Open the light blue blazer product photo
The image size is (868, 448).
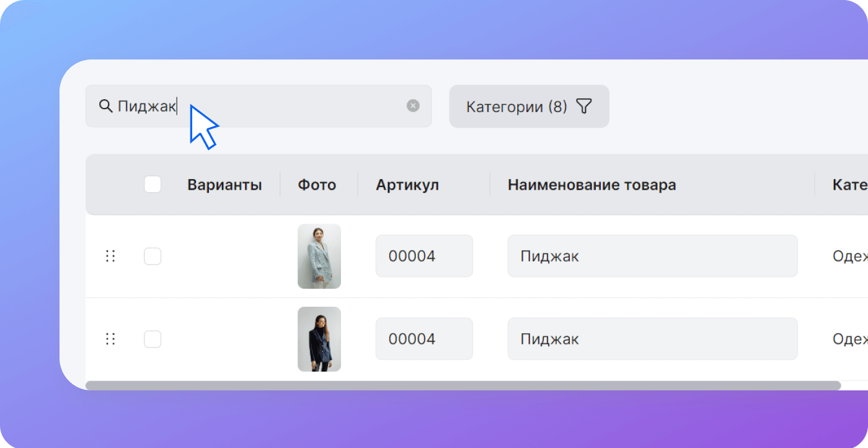(x=319, y=256)
